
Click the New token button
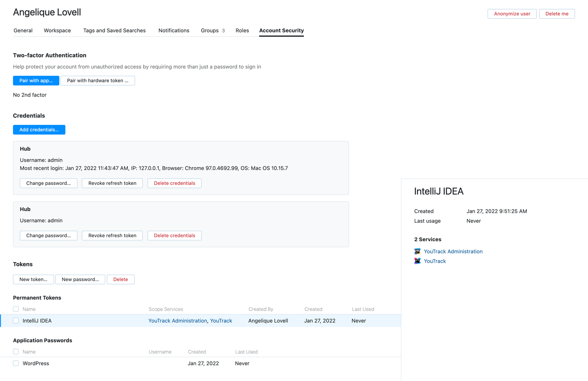click(33, 280)
